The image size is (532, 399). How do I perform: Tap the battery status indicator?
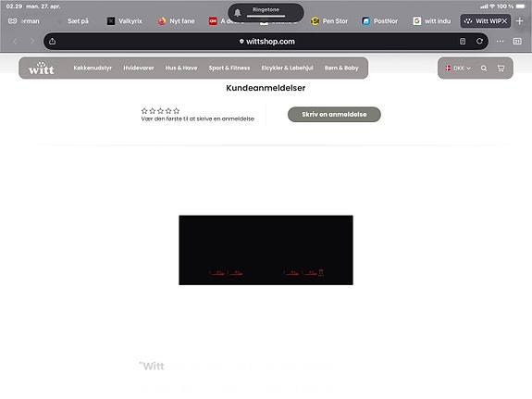(x=520, y=6)
